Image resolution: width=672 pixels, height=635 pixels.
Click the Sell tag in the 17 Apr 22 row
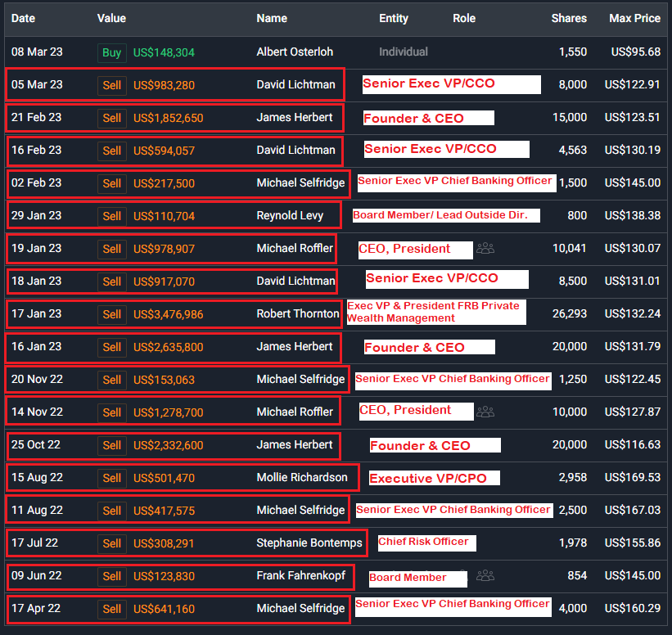[112, 609]
